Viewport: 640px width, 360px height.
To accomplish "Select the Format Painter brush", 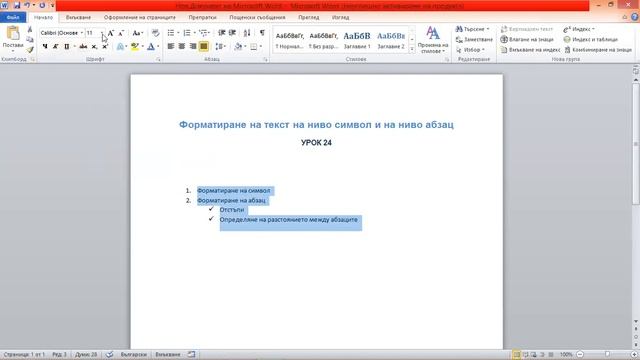I will pyautogui.click(x=30, y=50).
